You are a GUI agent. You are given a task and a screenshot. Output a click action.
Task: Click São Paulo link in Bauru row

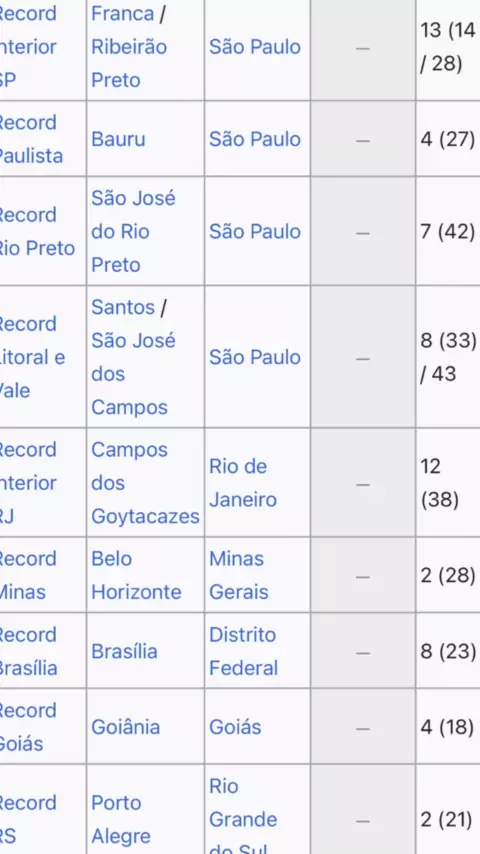pyautogui.click(x=255, y=139)
